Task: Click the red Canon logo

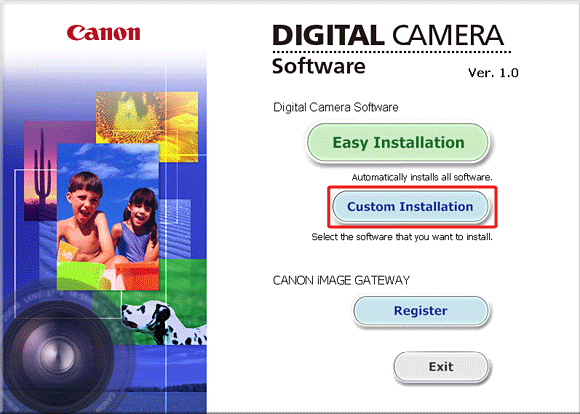Action: click(x=104, y=33)
